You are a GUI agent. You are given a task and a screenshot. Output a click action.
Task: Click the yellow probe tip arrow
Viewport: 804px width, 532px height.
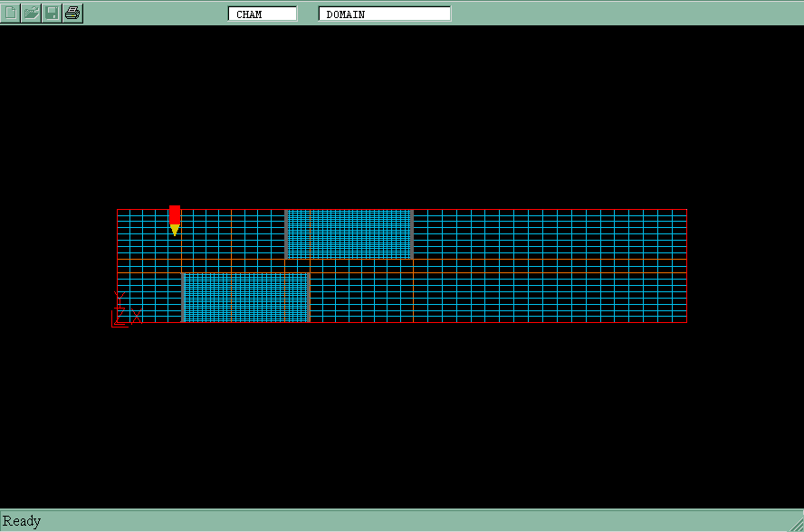pyautogui.click(x=175, y=230)
